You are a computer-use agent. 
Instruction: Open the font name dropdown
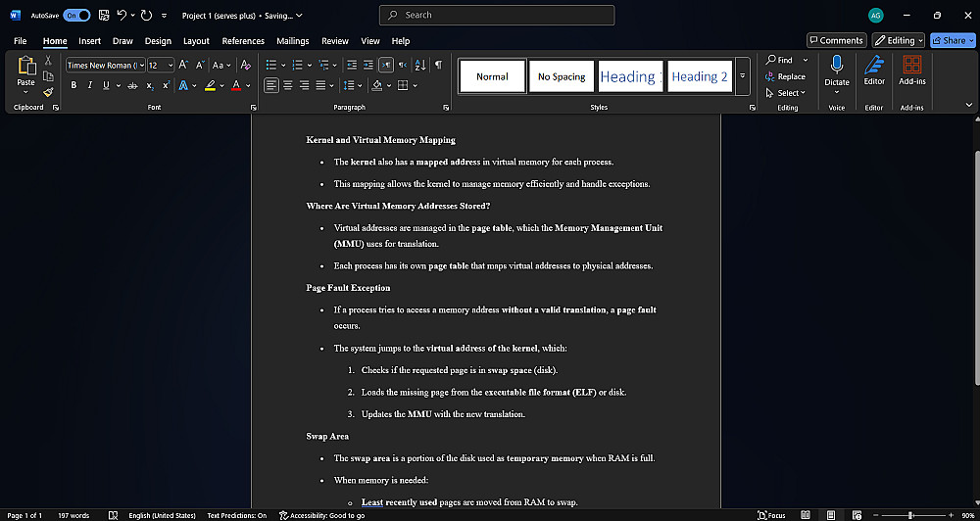coord(142,65)
